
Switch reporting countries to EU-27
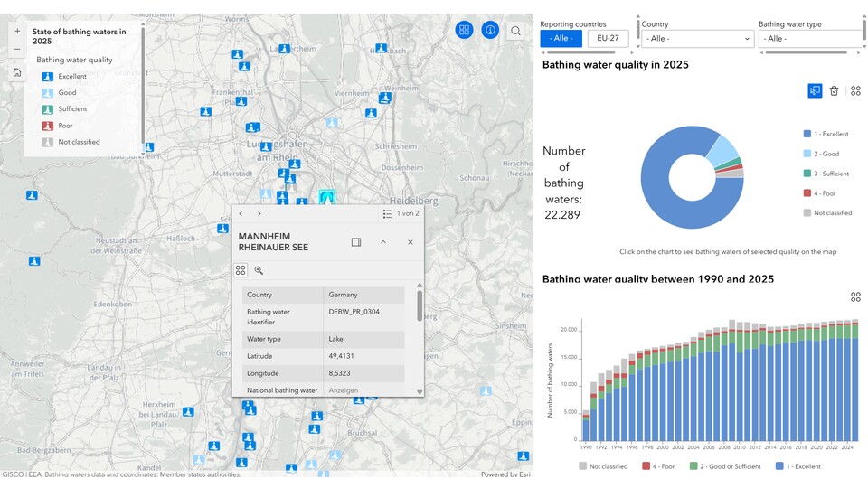pos(608,38)
